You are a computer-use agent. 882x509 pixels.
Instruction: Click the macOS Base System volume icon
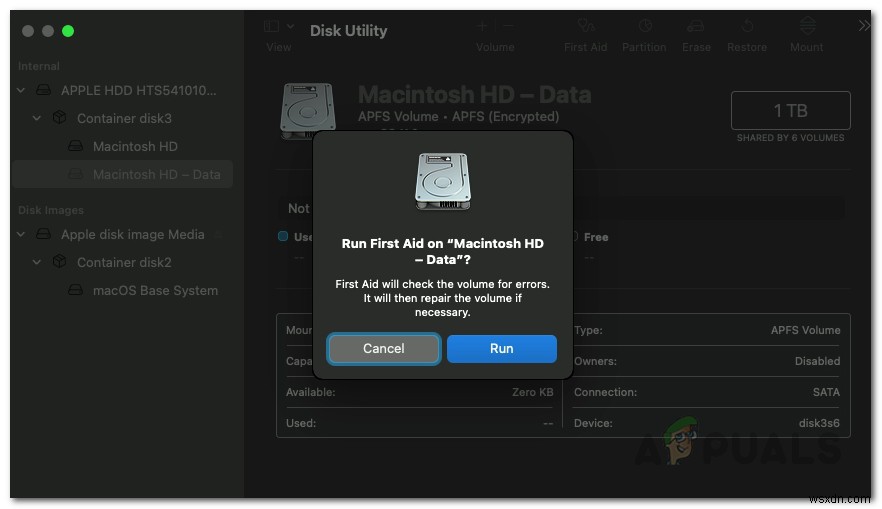[75, 290]
